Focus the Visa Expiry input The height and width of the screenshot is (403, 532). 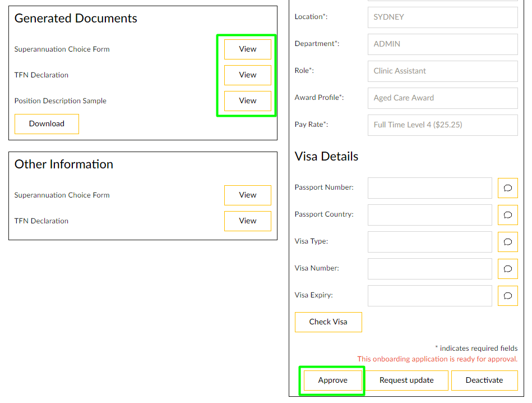[x=430, y=296]
